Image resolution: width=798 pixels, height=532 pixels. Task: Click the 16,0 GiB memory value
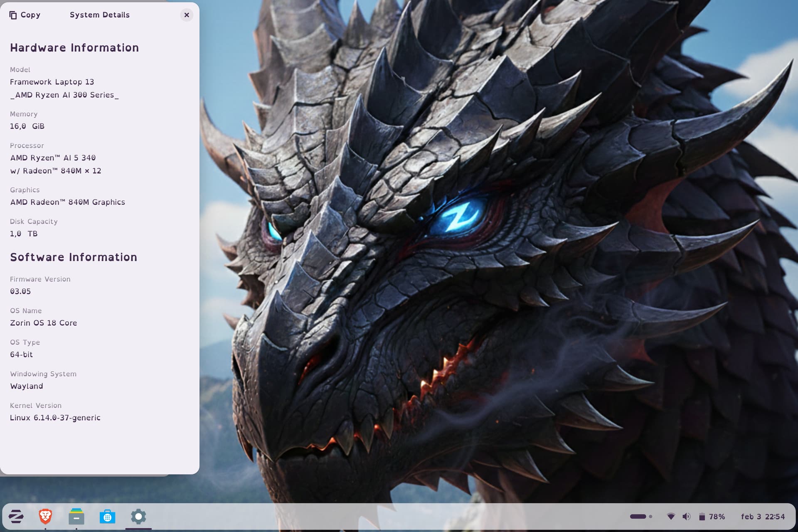pos(27,126)
